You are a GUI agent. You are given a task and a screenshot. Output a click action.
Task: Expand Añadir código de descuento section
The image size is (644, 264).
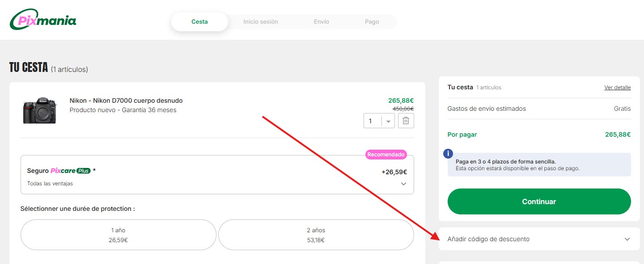click(x=539, y=239)
